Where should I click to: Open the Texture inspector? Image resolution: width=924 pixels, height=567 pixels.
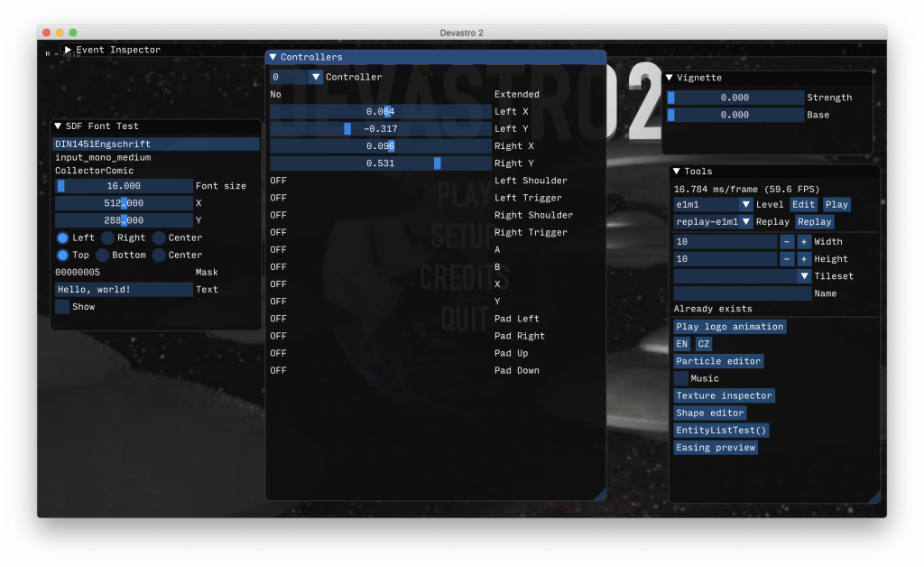[725, 395]
